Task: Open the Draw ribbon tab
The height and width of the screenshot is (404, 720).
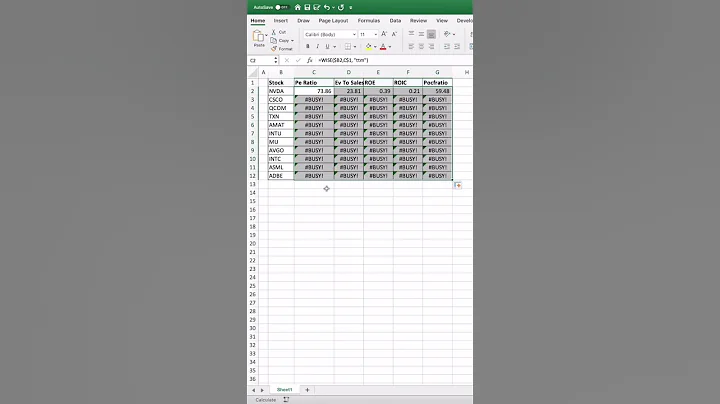Action: click(303, 21)
